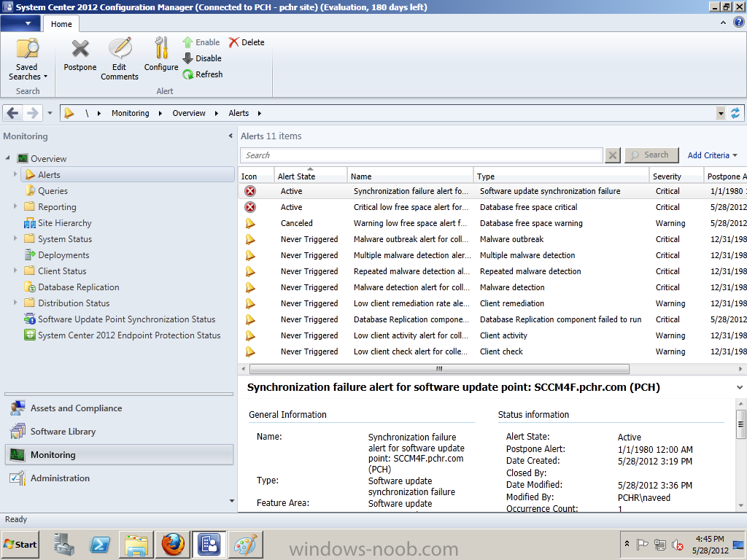Select Site Hierarchy node
747x560 pixels.
pos(58,223)
